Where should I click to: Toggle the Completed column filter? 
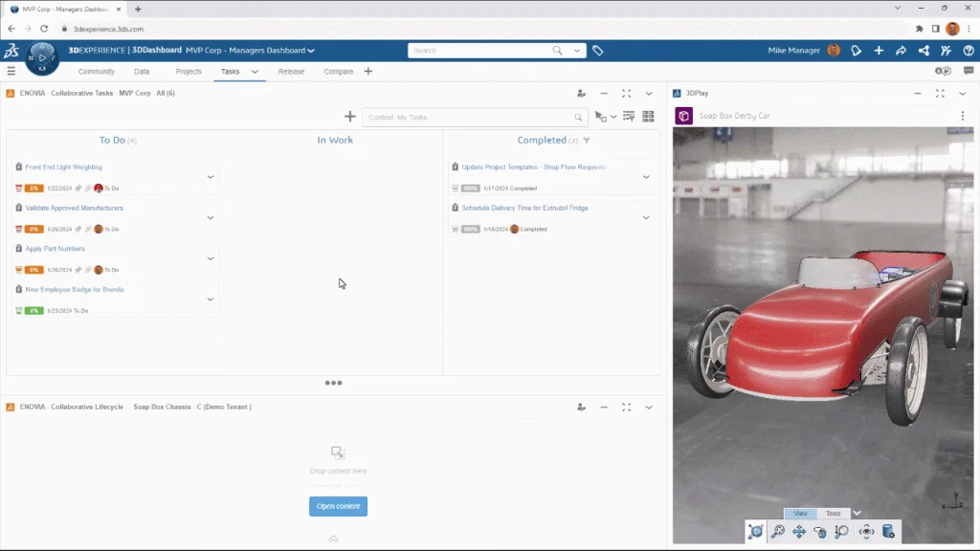[587, 141]
